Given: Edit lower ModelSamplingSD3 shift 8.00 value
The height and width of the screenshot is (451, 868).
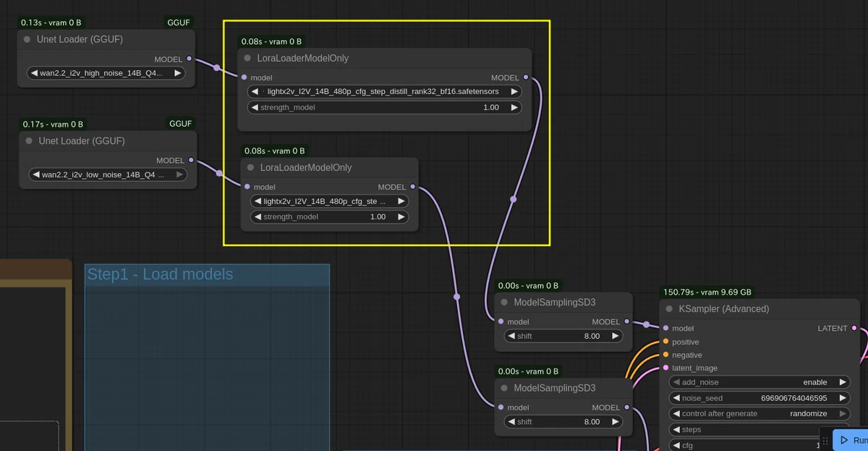Looking at the screenshot, I should [592, 421].
